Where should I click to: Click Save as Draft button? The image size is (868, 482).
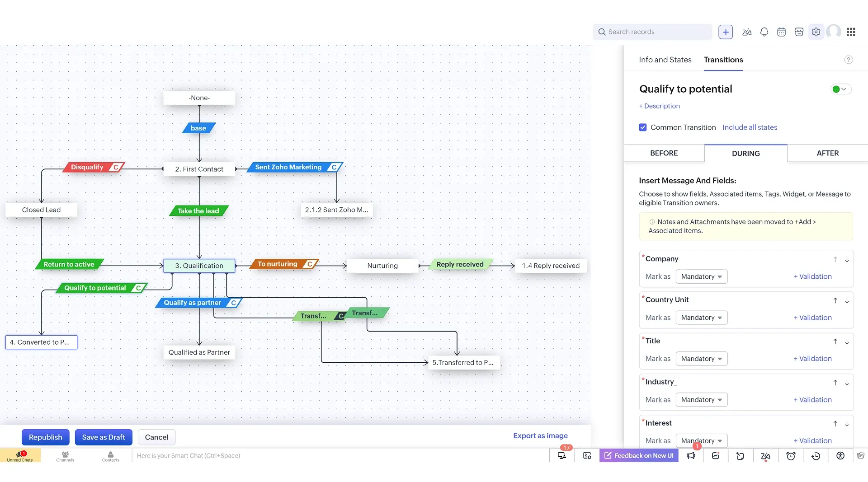[104, 437]
